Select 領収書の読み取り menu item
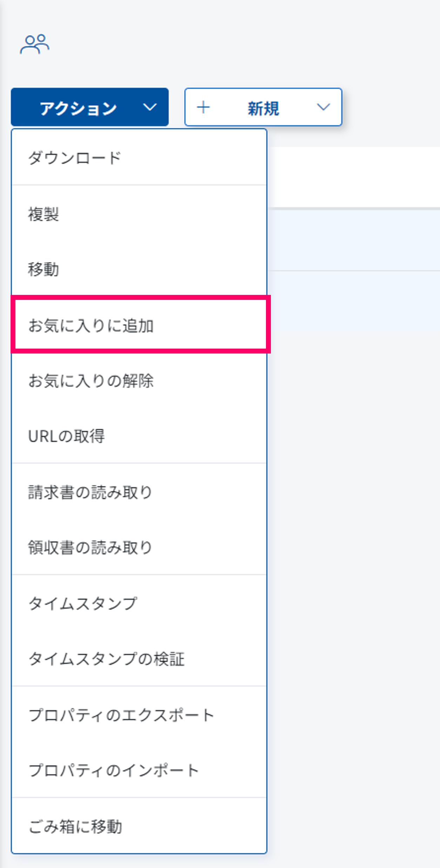 coord(90,547)
